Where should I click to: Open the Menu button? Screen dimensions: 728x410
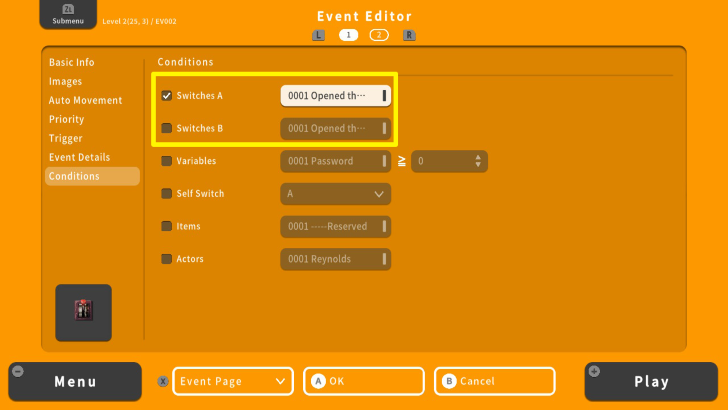coord(75,382)
